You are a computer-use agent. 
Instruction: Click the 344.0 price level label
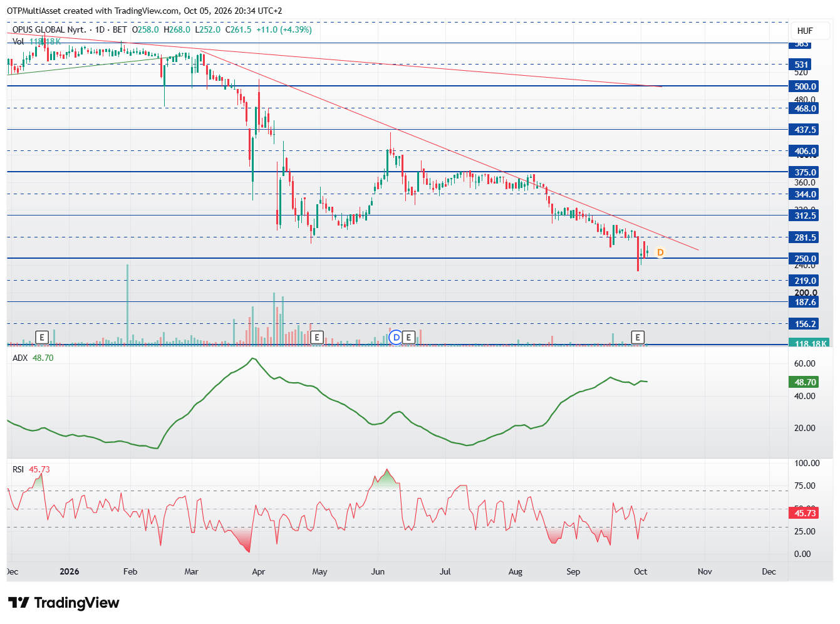tap(805, 195)
